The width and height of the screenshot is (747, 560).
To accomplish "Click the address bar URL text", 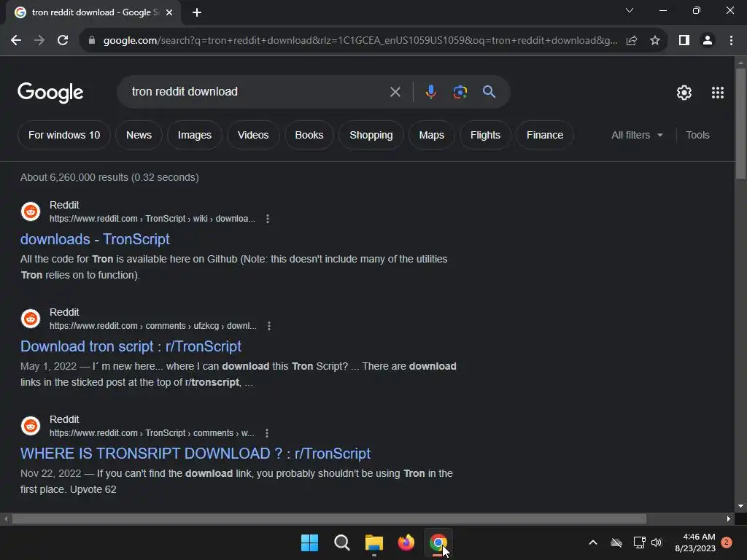I will [x=360, y=41].
